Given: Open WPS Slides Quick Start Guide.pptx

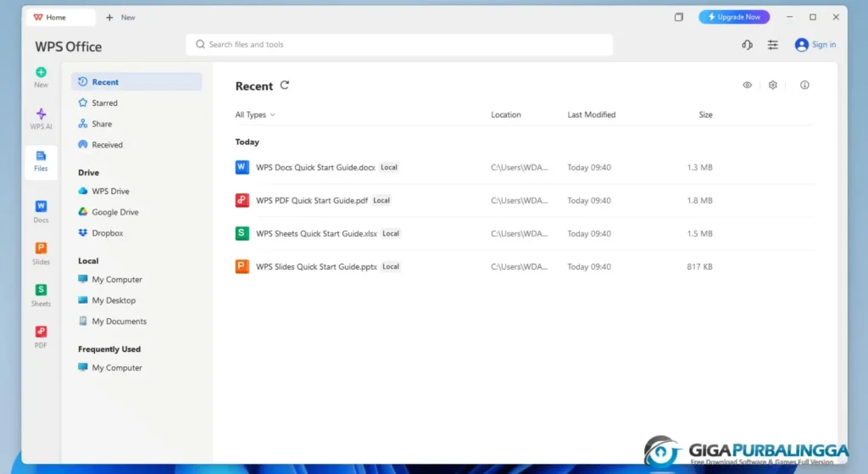Looking at the screenshot, I should point(316,266).
